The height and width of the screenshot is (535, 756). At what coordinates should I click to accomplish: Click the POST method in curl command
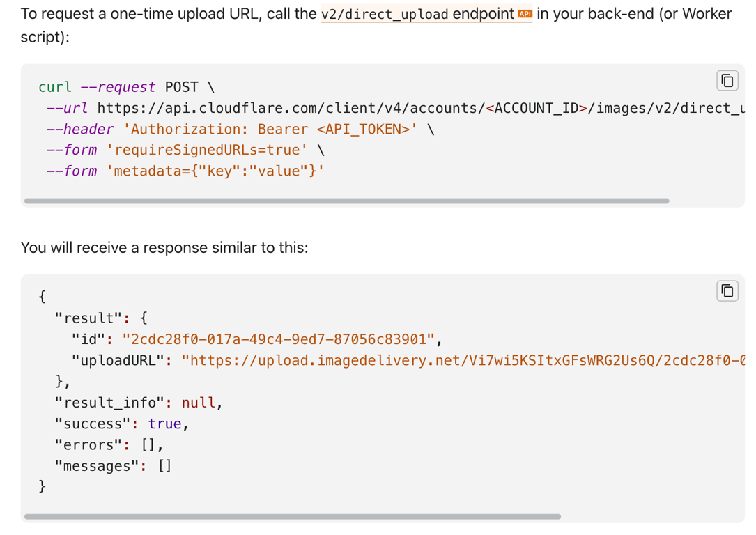[x=181, y=87]
